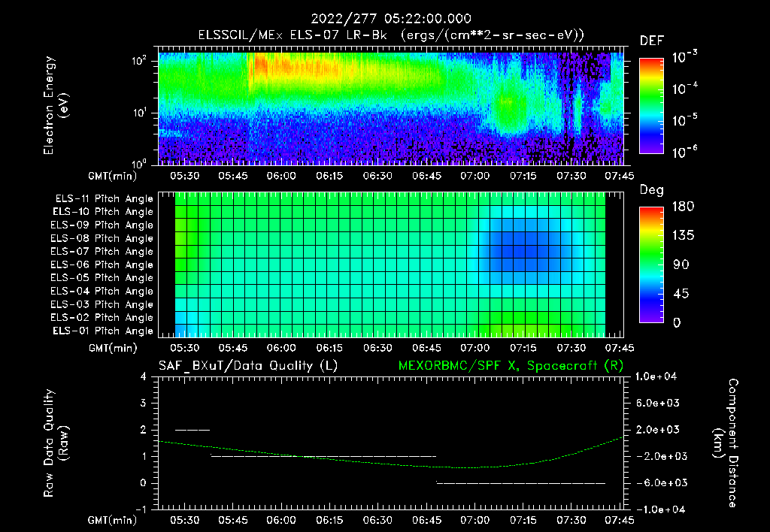Click the 135 value on the Deg color scale
The image size is (770, 532).
683,236
